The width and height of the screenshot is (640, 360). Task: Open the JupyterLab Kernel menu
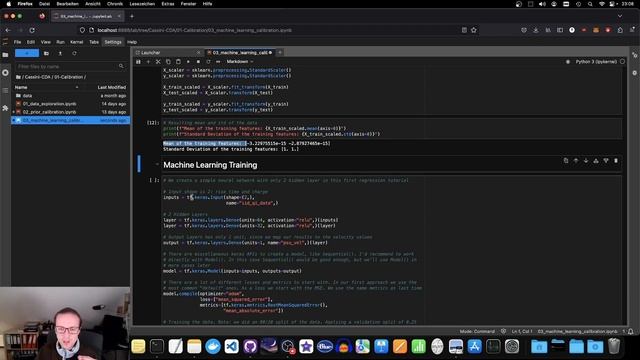point(76,42)
